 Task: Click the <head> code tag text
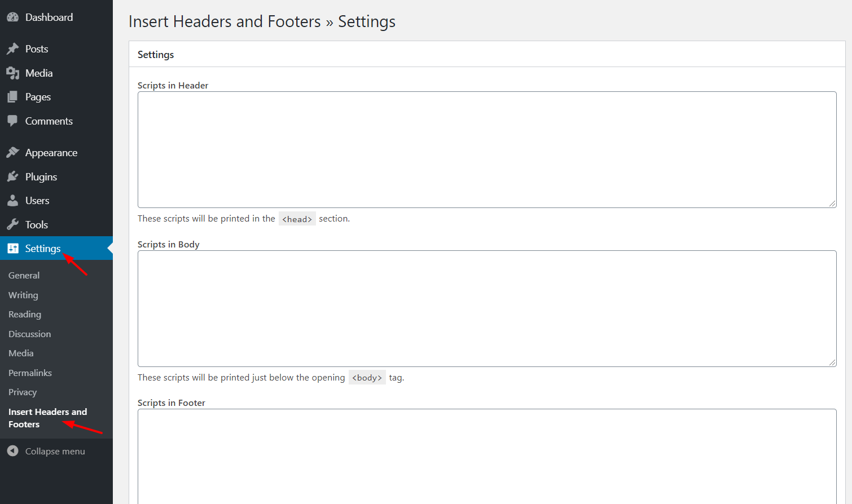[297, 219]
